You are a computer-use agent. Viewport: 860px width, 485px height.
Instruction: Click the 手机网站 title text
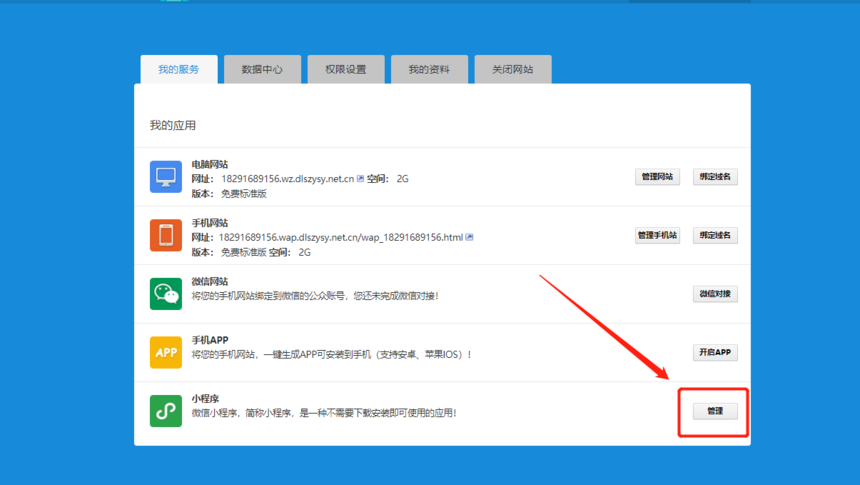(210, 223)
